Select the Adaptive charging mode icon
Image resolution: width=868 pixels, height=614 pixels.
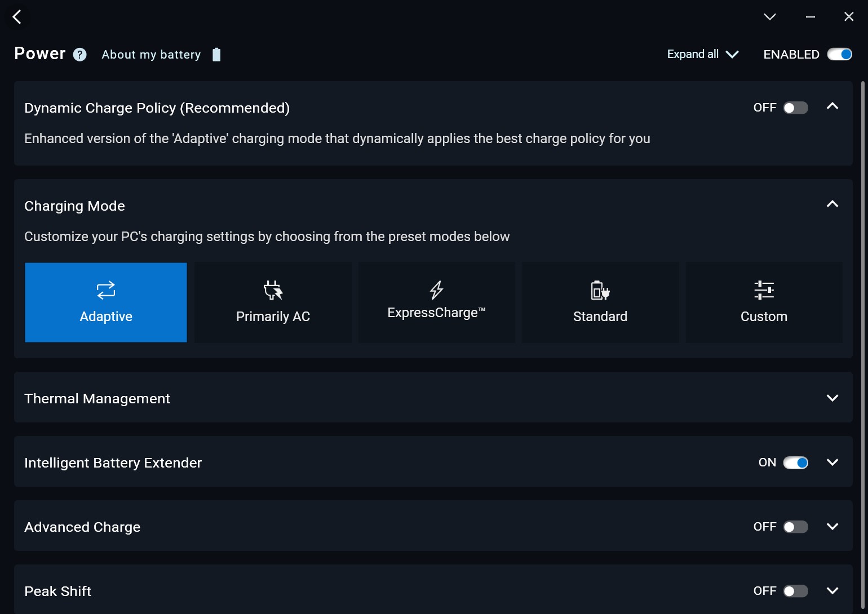(106, 290)
